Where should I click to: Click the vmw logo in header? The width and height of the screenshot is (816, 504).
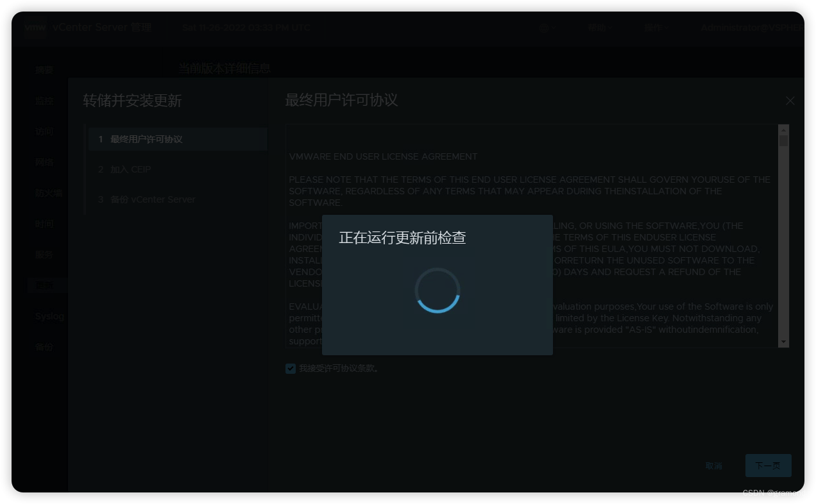[36, 28]
